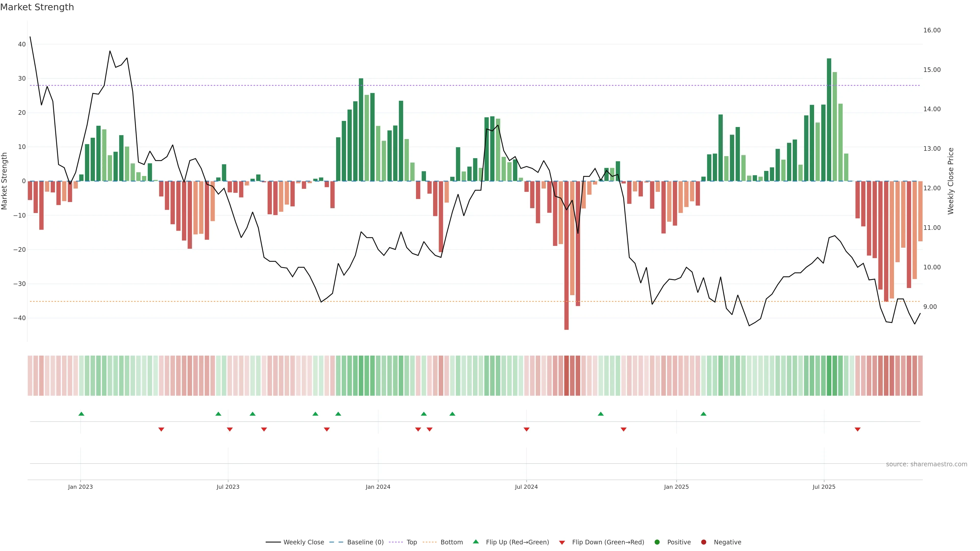Click the first green flip-up triangle marker

click(81, 414)
